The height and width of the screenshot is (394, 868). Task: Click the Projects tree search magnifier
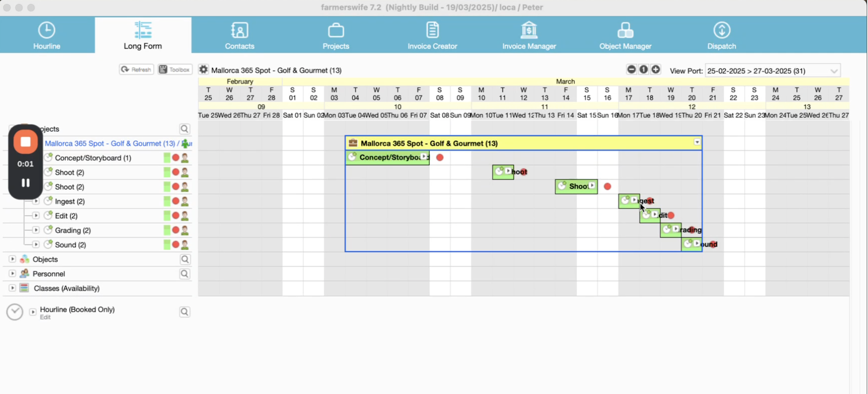(184, 129)
